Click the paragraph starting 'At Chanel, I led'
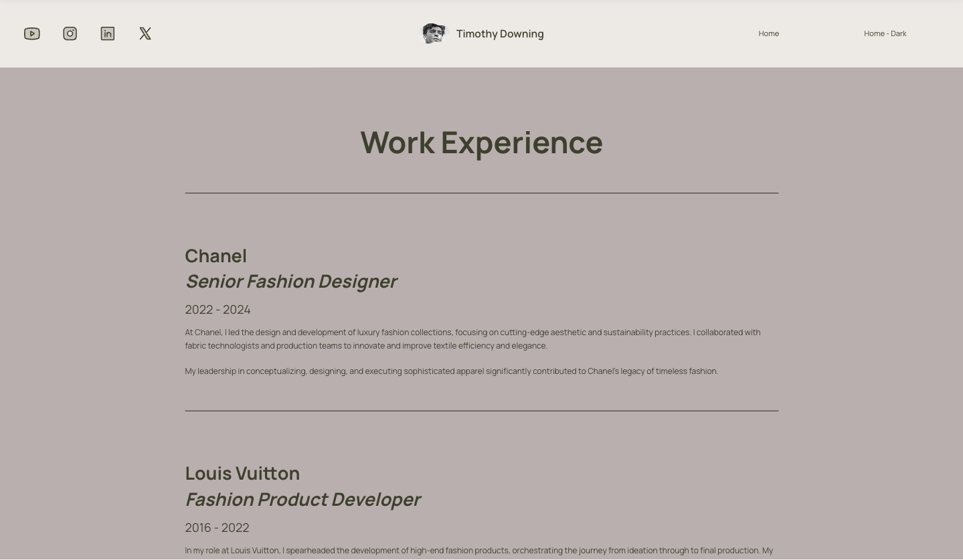963x560 pixels. pos(473,339)
